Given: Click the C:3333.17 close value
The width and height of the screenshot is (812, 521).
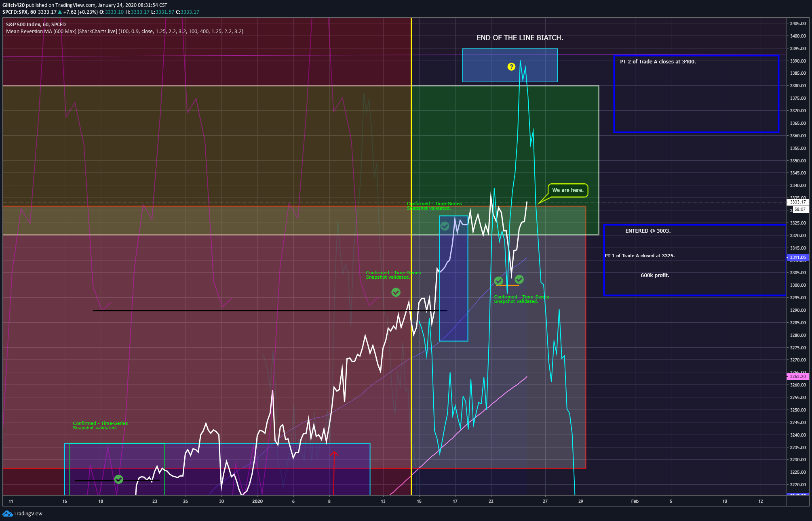Looking at the screenshot, I should (x=188, y=12).
